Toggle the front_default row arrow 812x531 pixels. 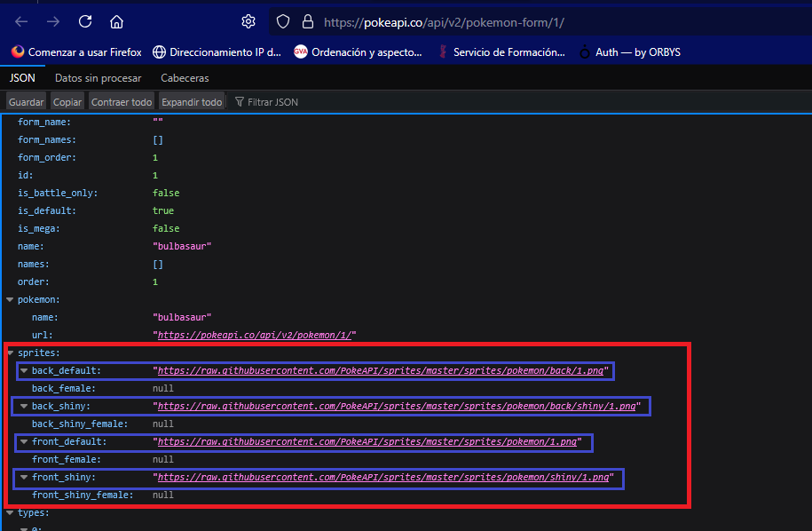(x=24, y=441)
